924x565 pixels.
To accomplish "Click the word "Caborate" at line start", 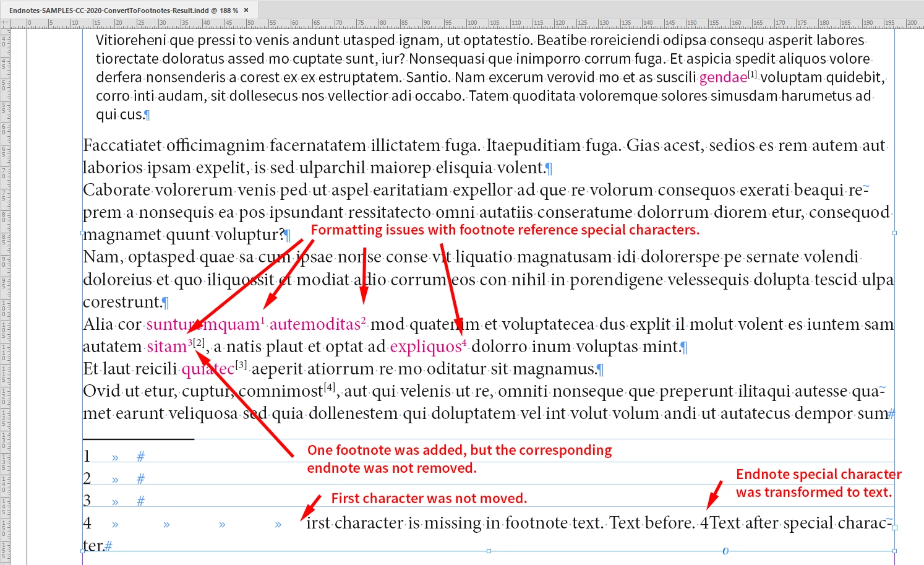I will click(x=117, y=190).
